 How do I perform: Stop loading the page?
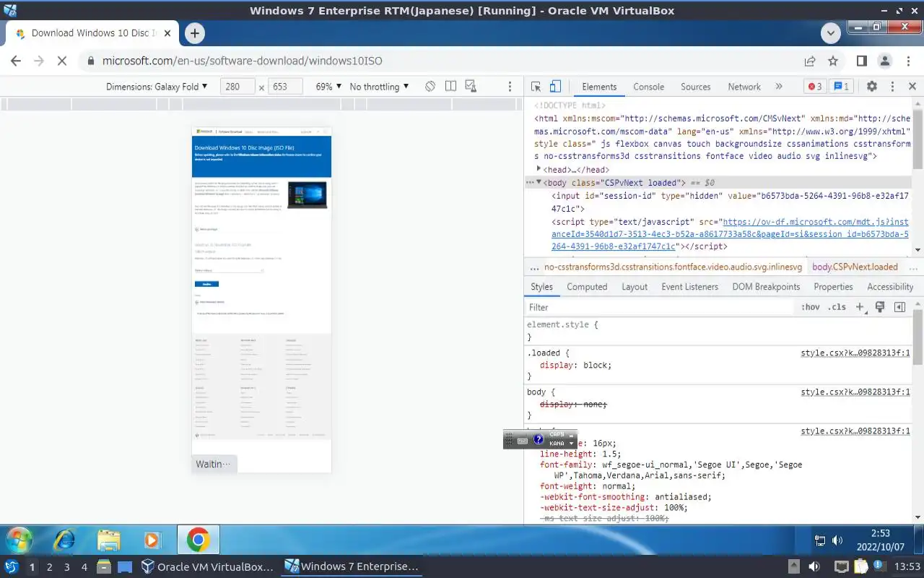point(62,61)
